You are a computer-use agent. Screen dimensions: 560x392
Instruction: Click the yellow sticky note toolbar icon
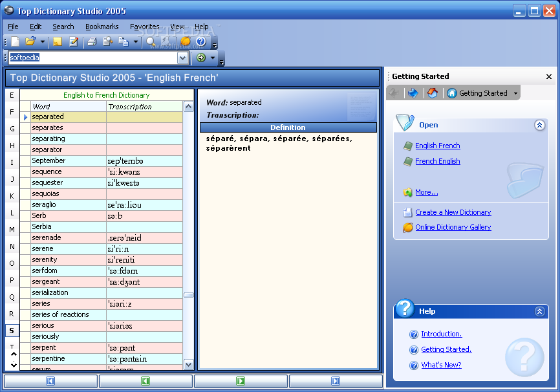pyautogui.click(x=57, y=42)
